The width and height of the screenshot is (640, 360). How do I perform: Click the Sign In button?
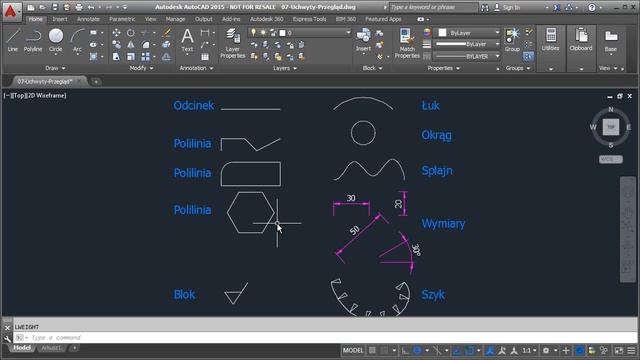507,7
